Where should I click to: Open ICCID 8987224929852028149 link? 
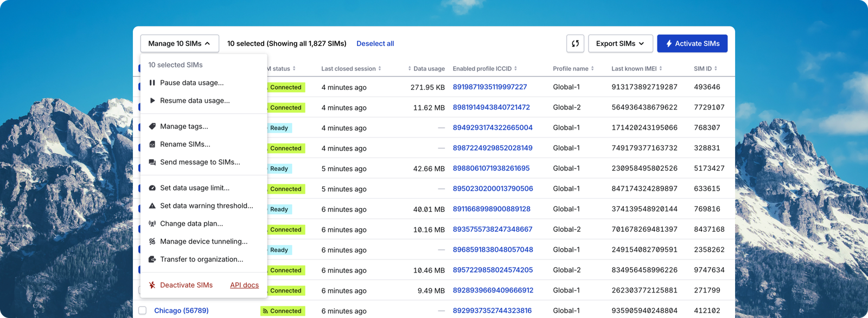(x=493, y=148)
